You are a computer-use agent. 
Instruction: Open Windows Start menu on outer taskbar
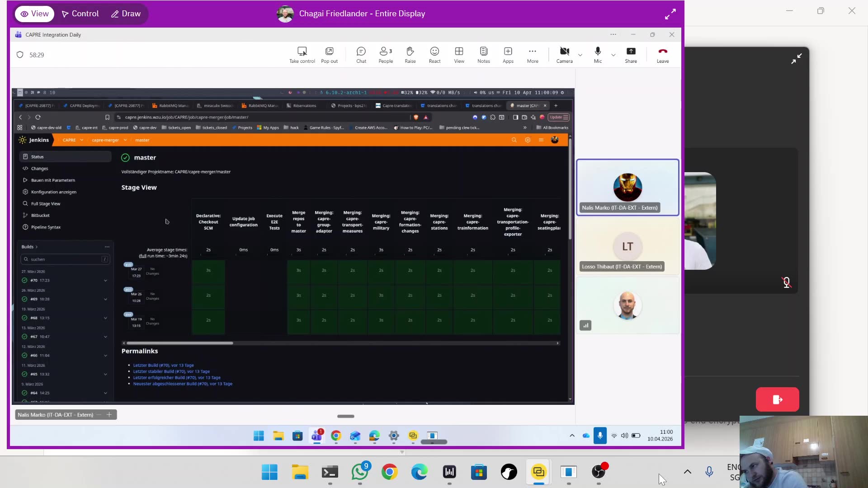[x=269, y=472]
